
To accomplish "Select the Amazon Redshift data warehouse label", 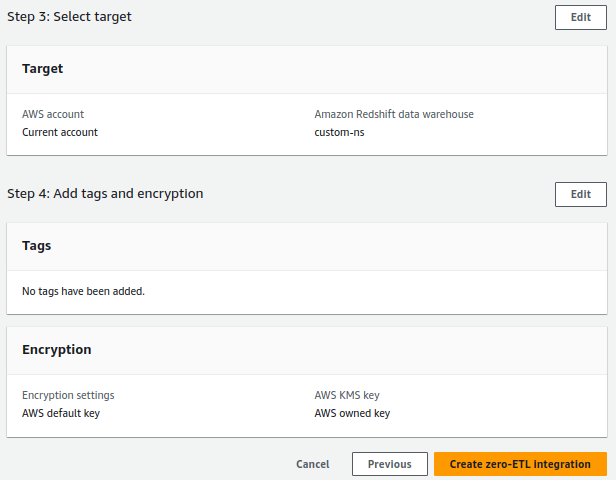I will pos(394,114).
